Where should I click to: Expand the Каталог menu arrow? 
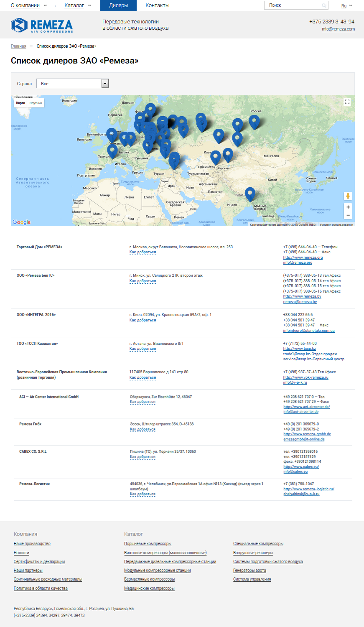click(x=89, y=6)
